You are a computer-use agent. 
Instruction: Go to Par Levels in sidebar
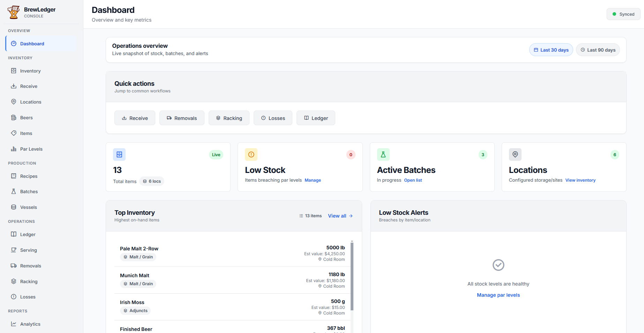(x=41, y=149)
